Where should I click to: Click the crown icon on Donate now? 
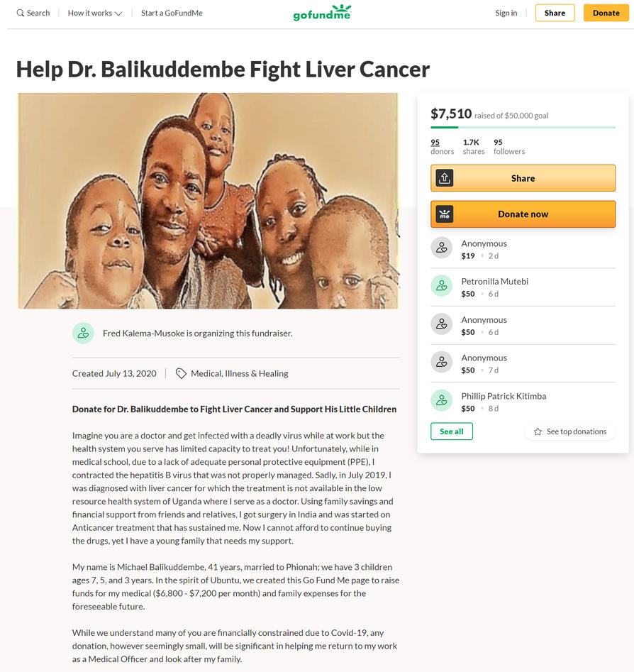[444, 214]
